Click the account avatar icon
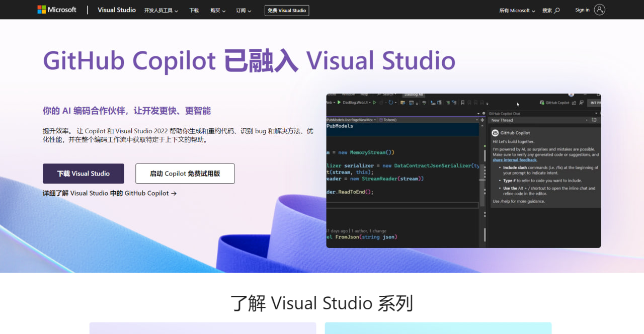The height and width of the screenshot is (334, 644). pyautogui.click(x=599, y=10)
